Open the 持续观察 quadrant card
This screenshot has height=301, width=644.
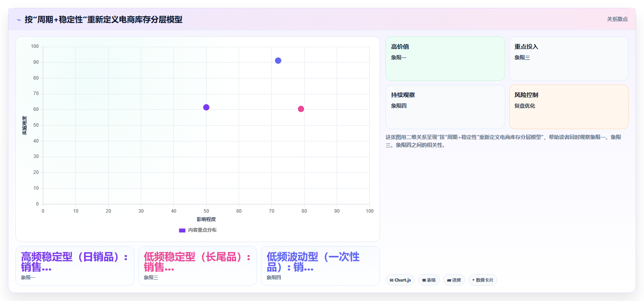tap(445, 107)
